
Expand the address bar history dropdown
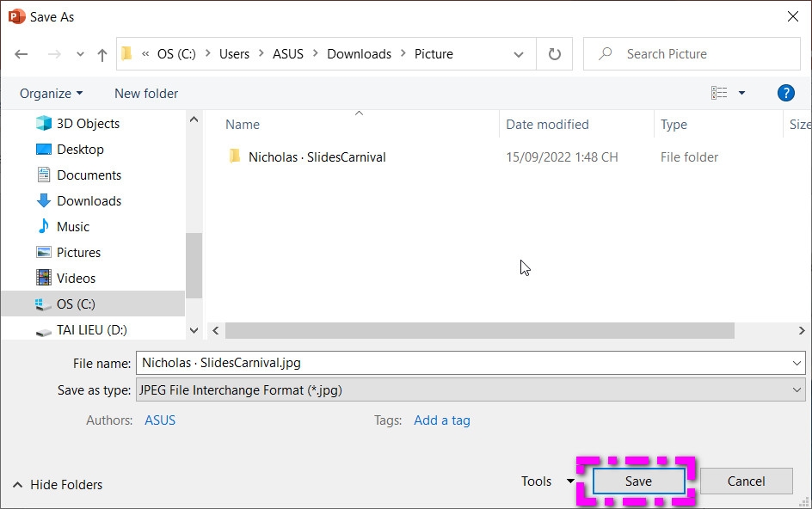tap(519, 54)
